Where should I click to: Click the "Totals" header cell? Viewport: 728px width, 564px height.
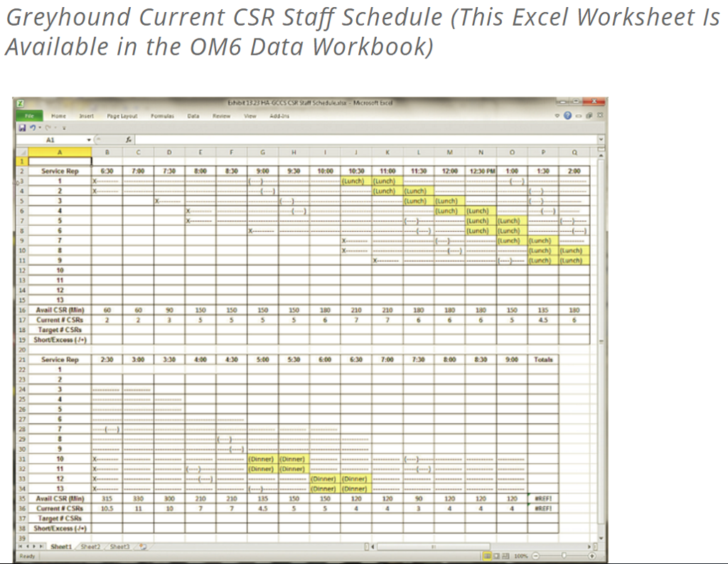[x=542, y=360]
